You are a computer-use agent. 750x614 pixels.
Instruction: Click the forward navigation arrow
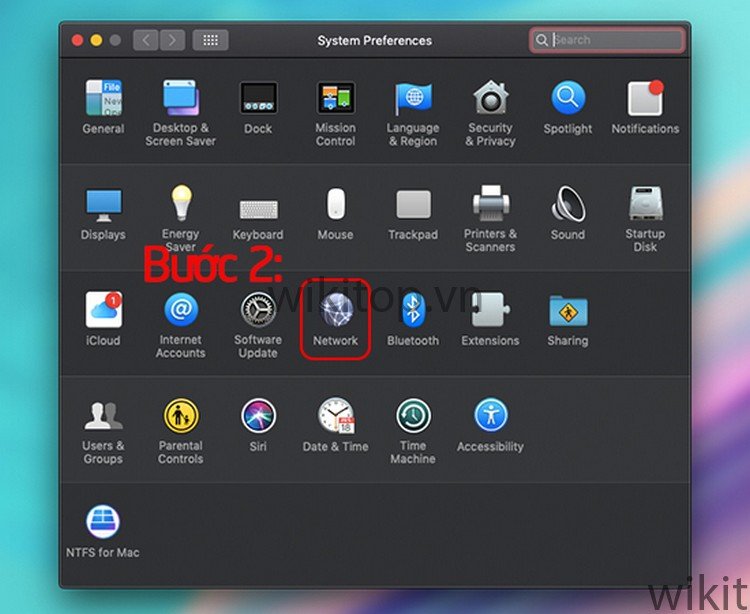pos(172,40)
